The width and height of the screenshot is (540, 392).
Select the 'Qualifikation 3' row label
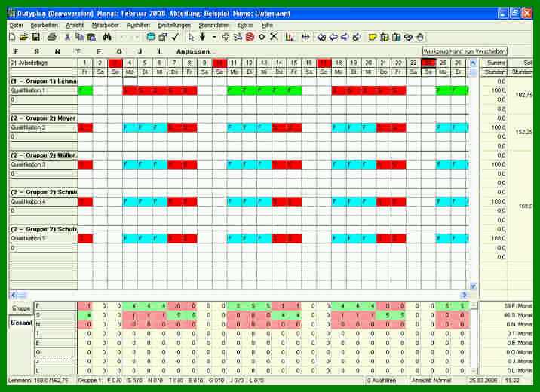pos(44,164)
